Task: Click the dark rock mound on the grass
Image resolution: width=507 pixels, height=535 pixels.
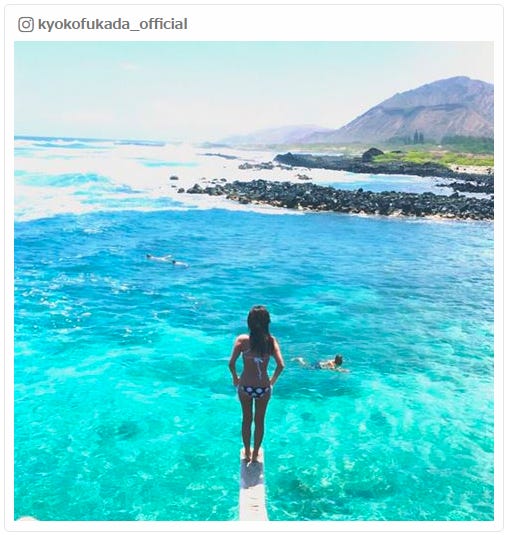Action: 373,154
